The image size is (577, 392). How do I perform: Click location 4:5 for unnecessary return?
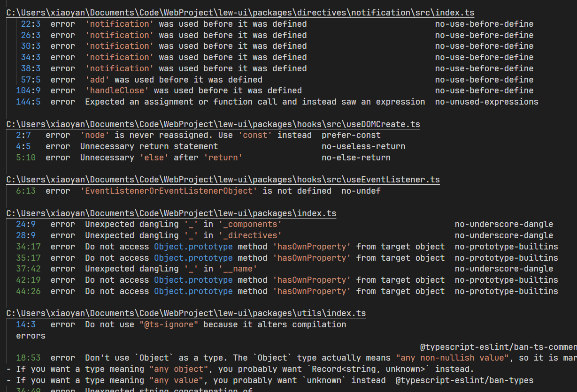point(23,146)
